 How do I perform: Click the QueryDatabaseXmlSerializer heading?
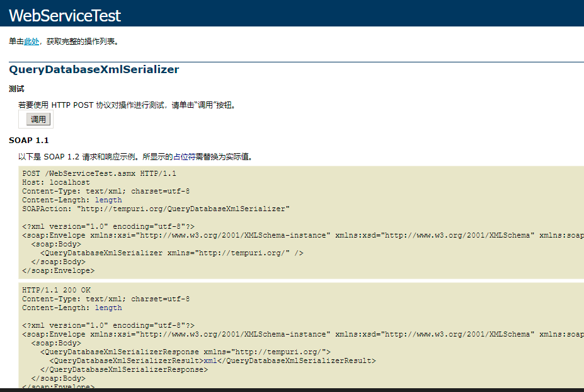94,69
